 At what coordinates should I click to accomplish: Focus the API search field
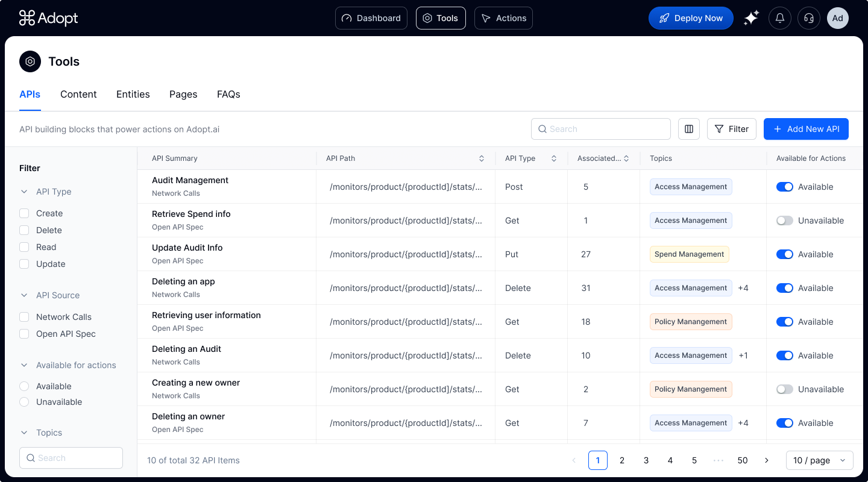pos(601,129)
